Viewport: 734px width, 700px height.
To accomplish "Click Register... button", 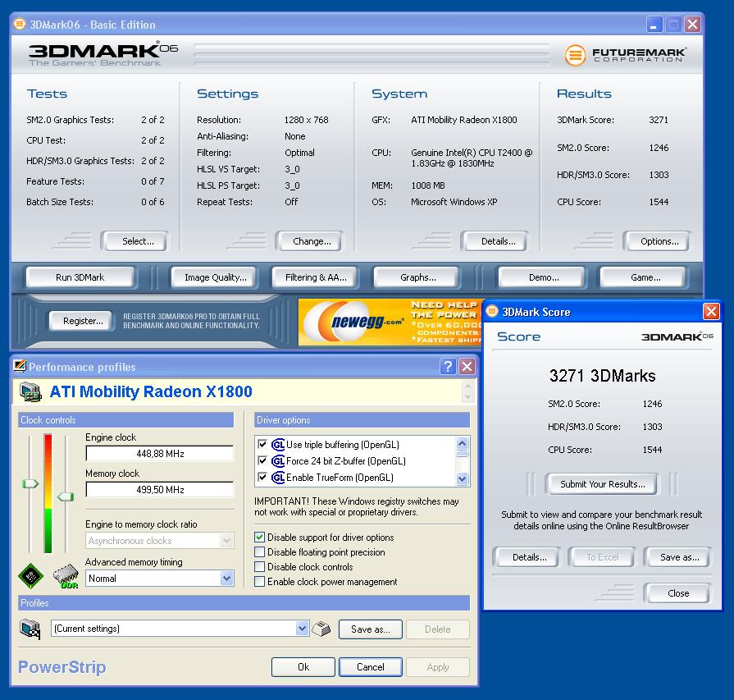I will [x=81, y=321].
